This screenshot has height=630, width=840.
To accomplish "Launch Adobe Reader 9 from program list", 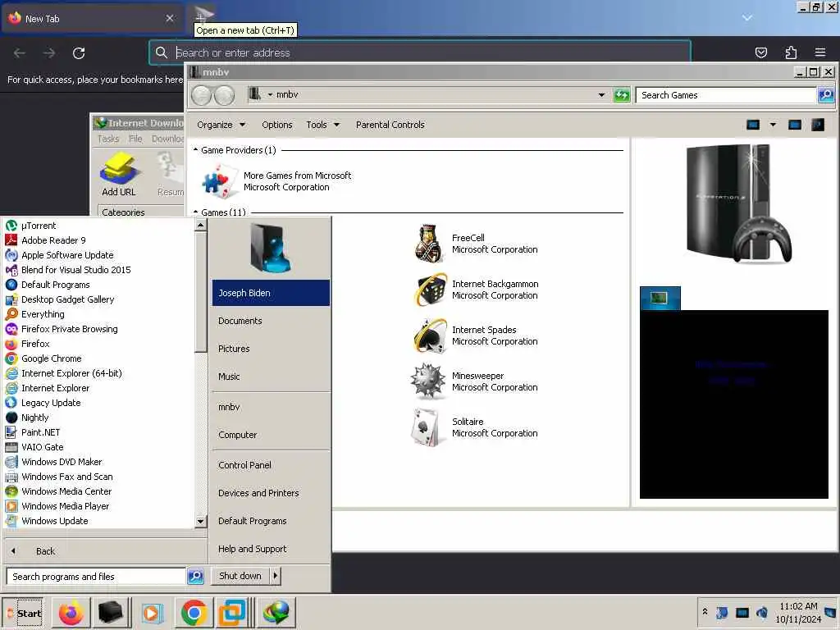I will (46, 240).
